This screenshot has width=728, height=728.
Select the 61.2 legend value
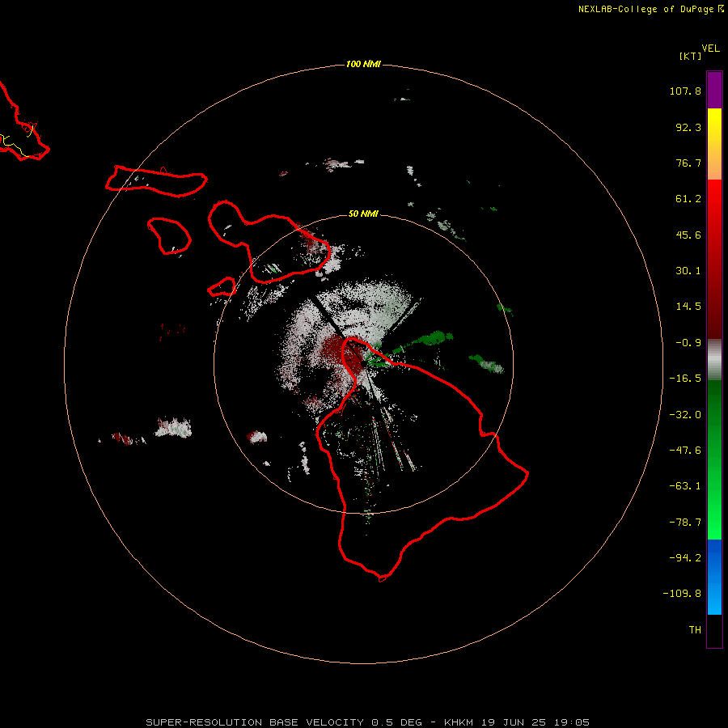click(x=688, y=199)
